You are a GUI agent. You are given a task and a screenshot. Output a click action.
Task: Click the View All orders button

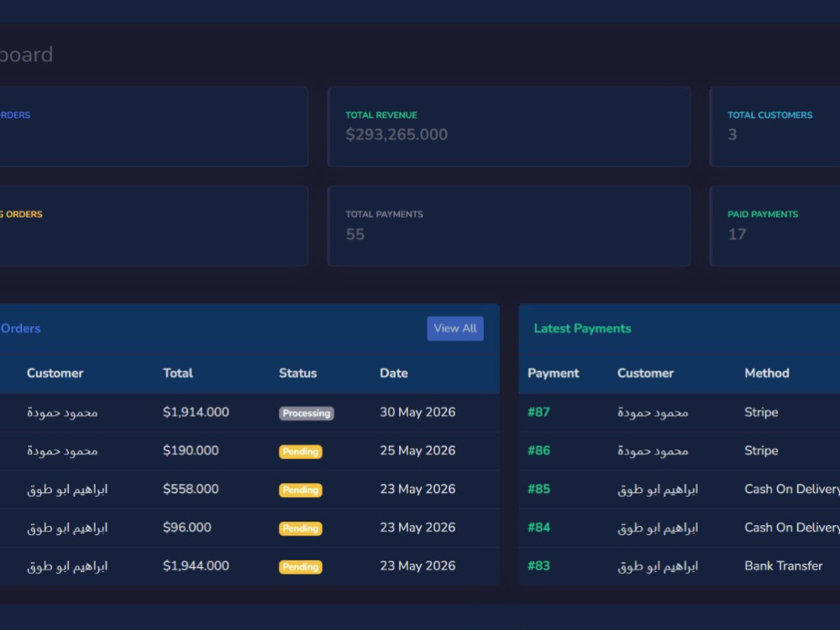tap(454, 328)
